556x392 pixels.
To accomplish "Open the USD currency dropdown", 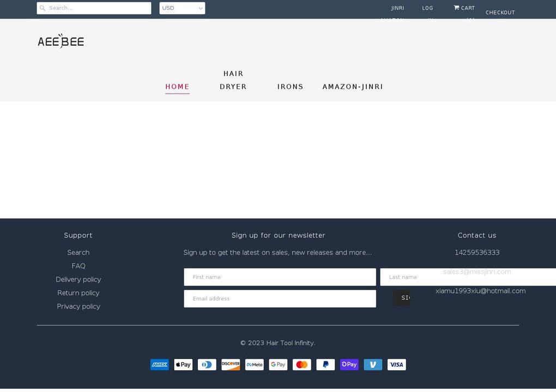I will pos(182,8).
